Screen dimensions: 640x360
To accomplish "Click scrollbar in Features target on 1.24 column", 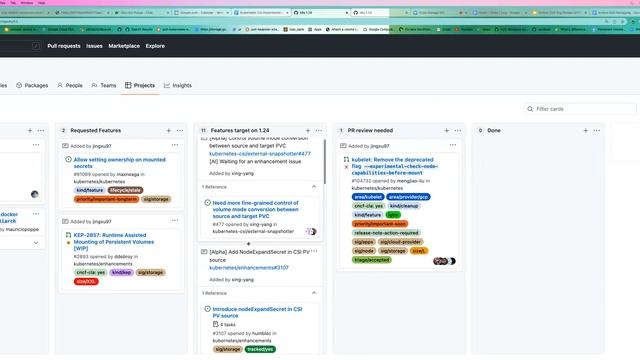I will click(325, 161).
